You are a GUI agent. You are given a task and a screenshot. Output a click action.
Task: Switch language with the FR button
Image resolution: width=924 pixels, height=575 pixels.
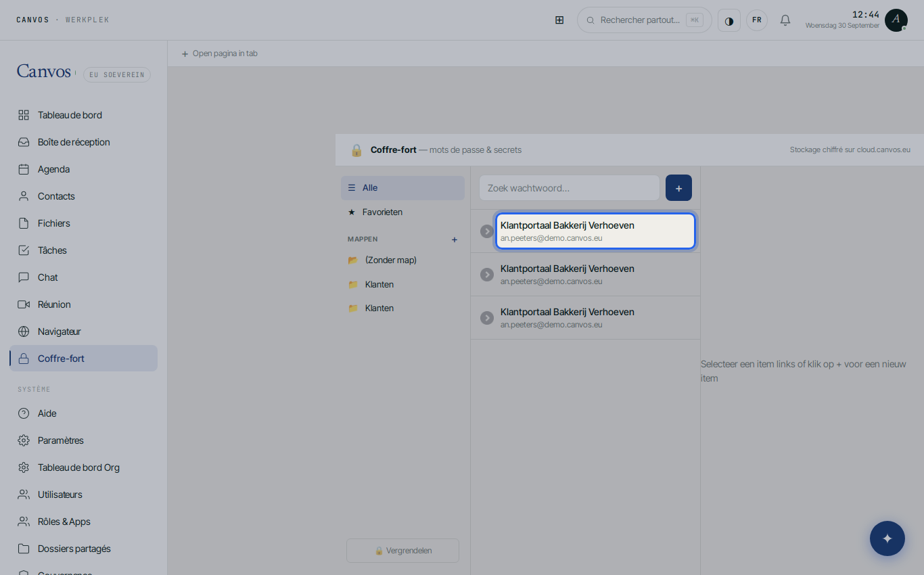click(757, 20)
